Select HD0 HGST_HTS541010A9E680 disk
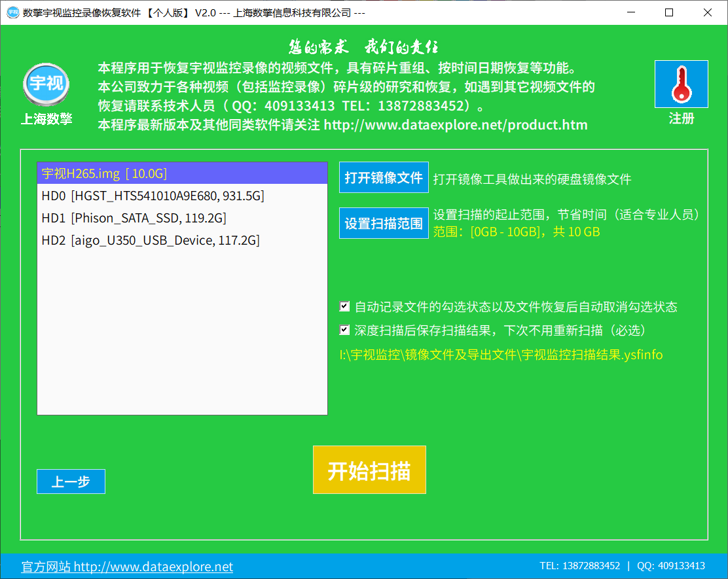The height and width of the screenshot is (579, 728). 182,196
